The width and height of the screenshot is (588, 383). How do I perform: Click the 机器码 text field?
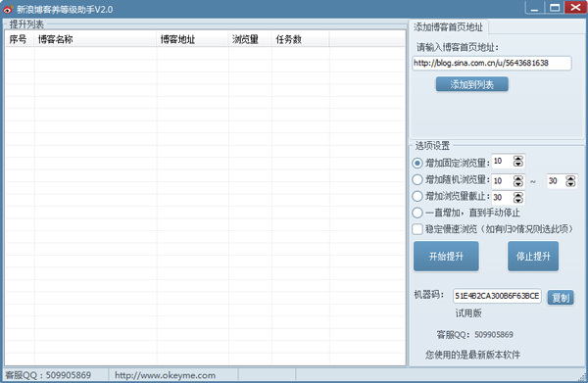(x=497, y=296)
